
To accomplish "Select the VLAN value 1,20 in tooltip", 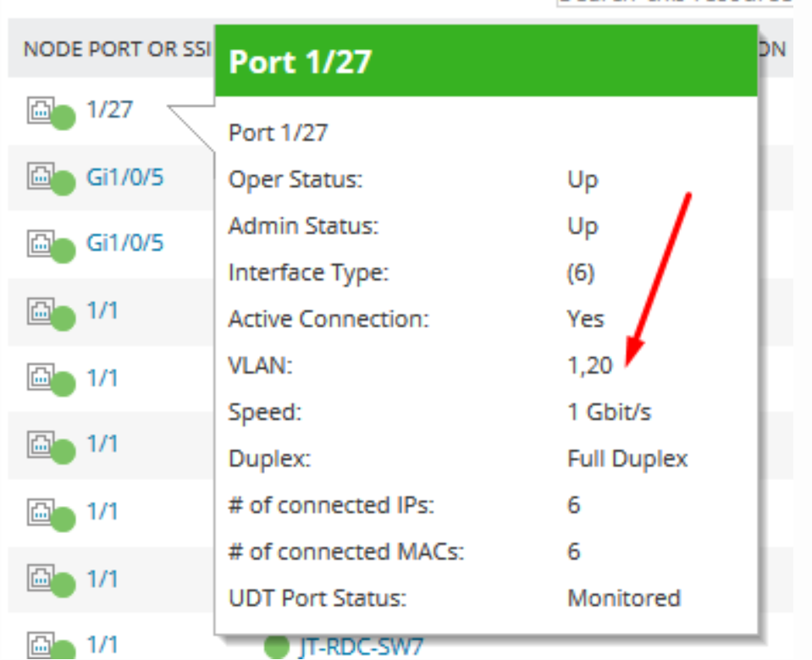I will pos(590,366).
